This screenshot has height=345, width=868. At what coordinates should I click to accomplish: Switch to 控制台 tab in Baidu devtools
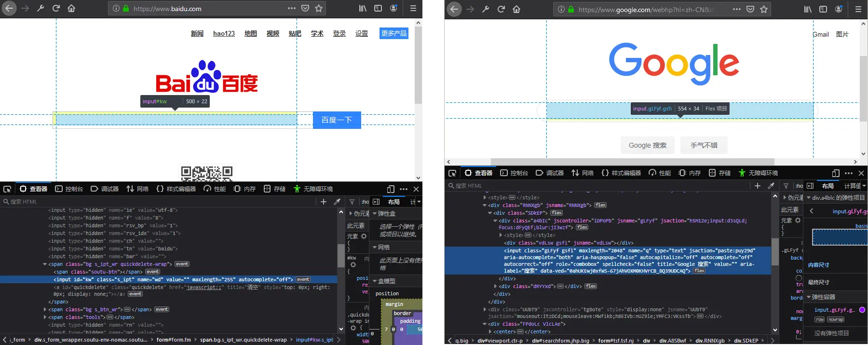pyautogui.click(x=69, y=189)
